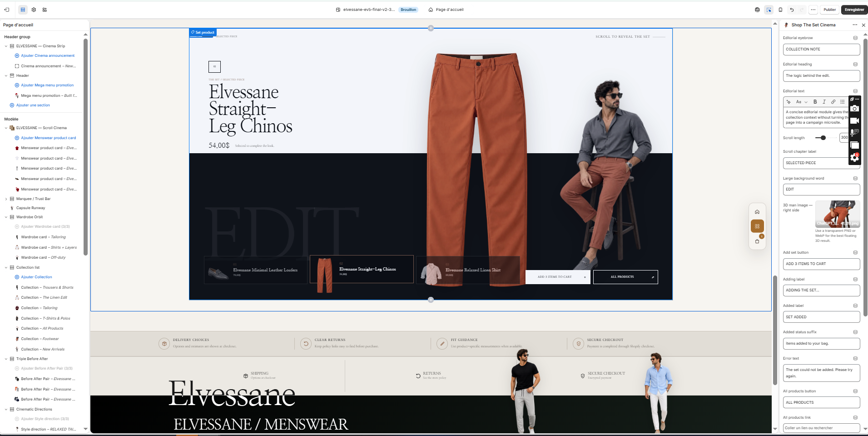Image resolution: width=868 pixels, height=436 pixels.
Task: Toggle the preview inspector selection tool
Action: [769, 10]
